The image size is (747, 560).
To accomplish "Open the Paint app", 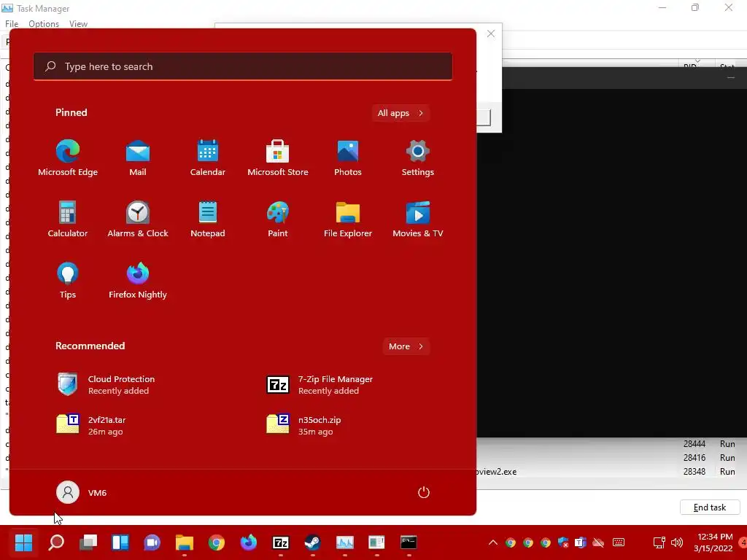I will (x=278, y=219).
